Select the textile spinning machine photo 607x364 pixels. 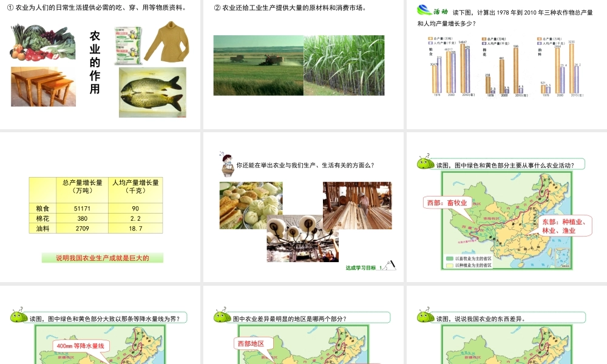(x=303, y=238)
